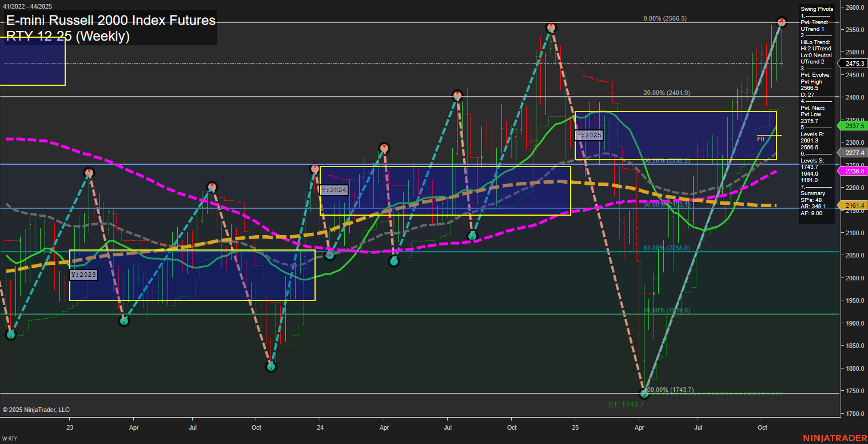Viewport: 868px width, 444px height.
Task: Click the 25 year label on time axis
Action: pyautogui.click(x=575, y=427)
